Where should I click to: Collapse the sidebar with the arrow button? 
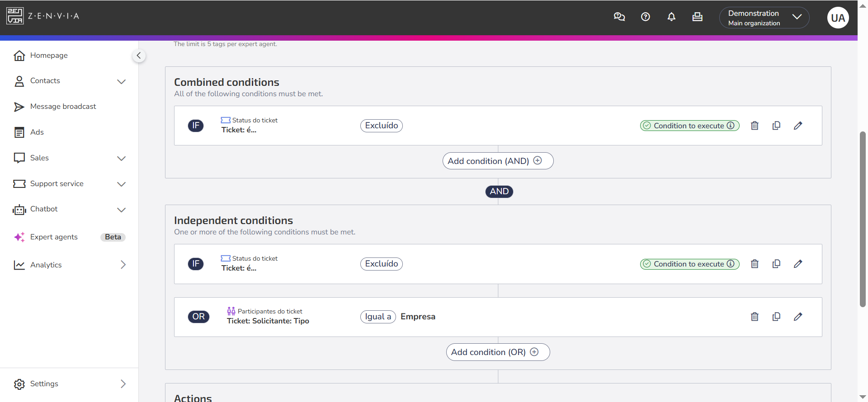coord(139,56)
